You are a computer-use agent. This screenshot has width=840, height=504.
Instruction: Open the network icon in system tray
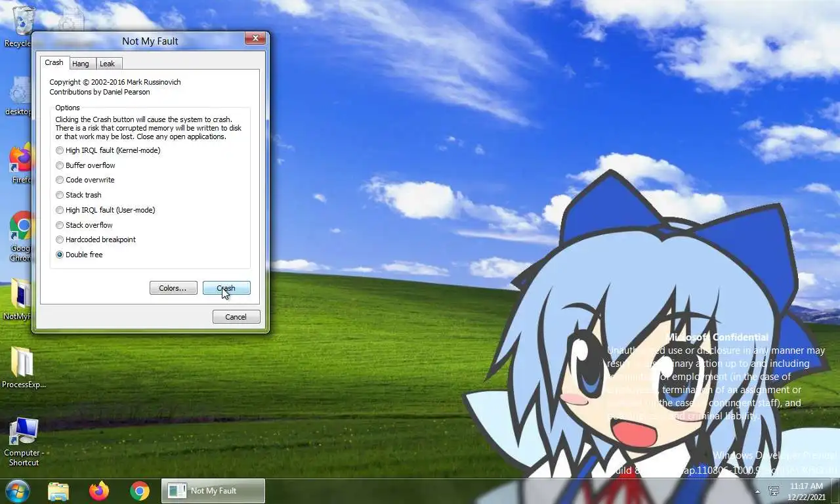pos(774,491)
